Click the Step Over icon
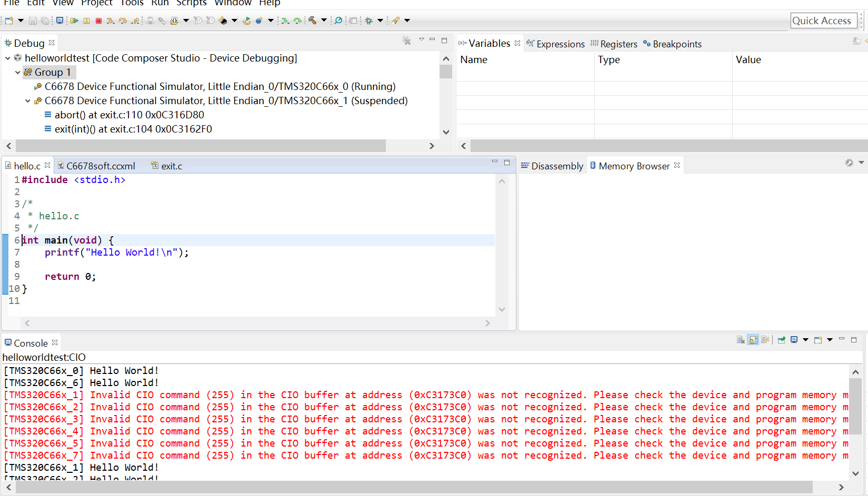The image size is (868, 496). click(x=123, y=21)
